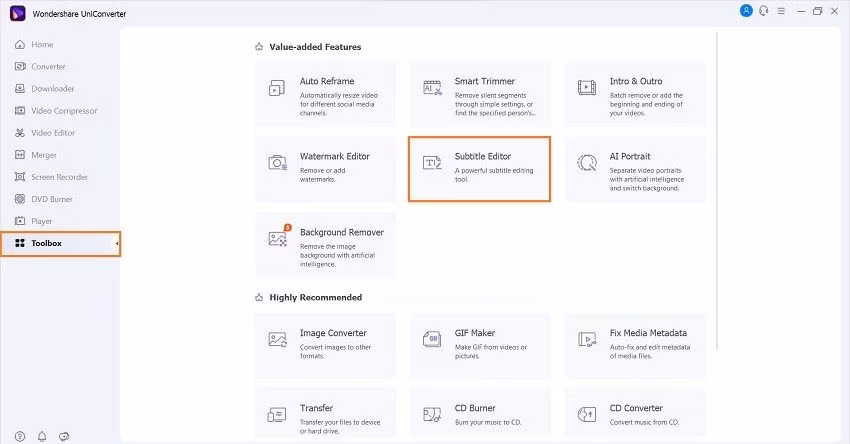Click the Background Remover icon

pyautogui.click(x=278, y=238)
